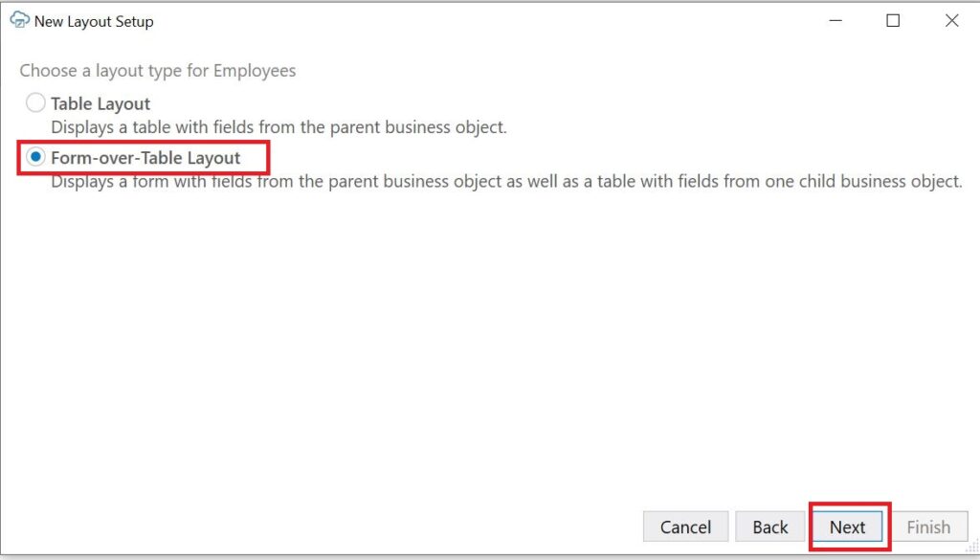Go Back to the previous setup step
The width and height of the screenshot is (980, 560).
[769, 526]
